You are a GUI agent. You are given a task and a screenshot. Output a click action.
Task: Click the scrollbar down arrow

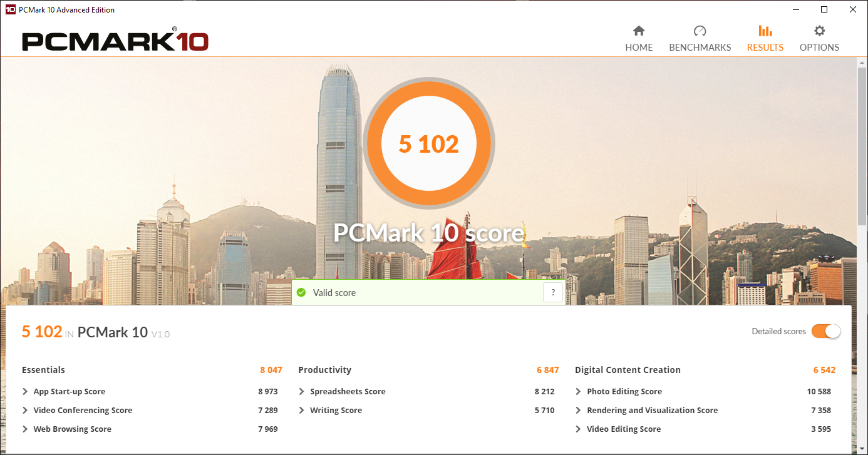(862, 449)
